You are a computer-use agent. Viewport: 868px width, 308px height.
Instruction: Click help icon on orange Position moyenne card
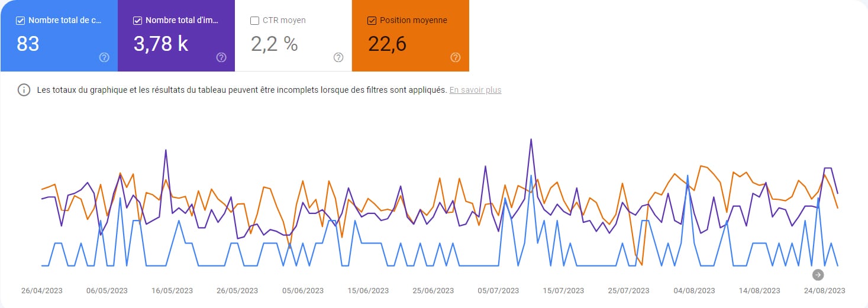pos(456,57)
